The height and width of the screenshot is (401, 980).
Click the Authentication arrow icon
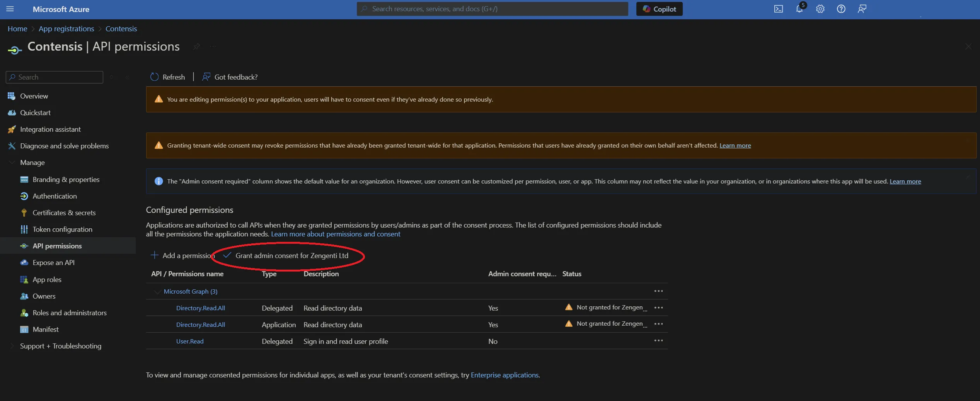tap(24, 196)
